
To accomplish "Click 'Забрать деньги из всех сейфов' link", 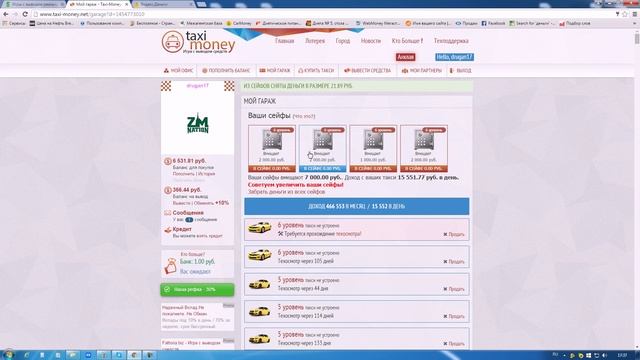I will [287, 191].
